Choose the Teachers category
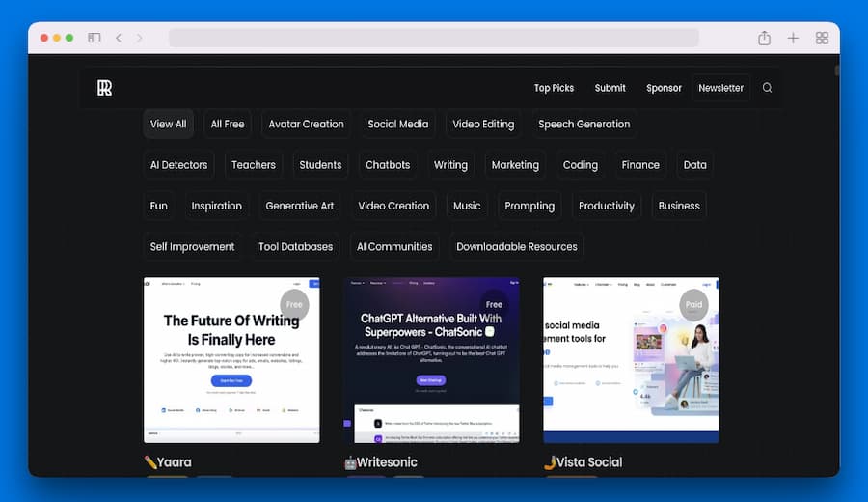This screenshot has height=502, width=868. [254, 165]
